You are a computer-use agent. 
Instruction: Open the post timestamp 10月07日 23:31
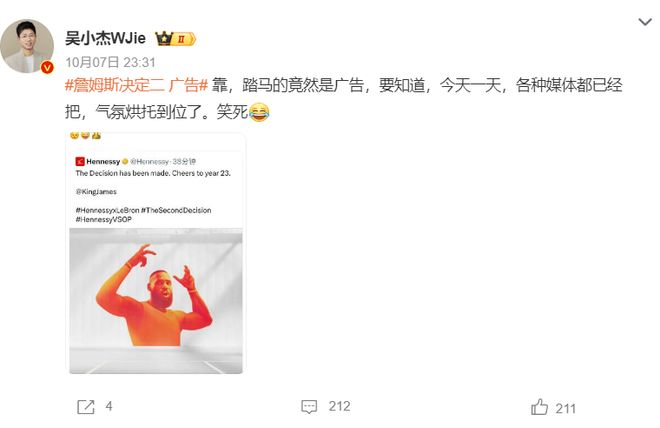(x=110, y=63)
